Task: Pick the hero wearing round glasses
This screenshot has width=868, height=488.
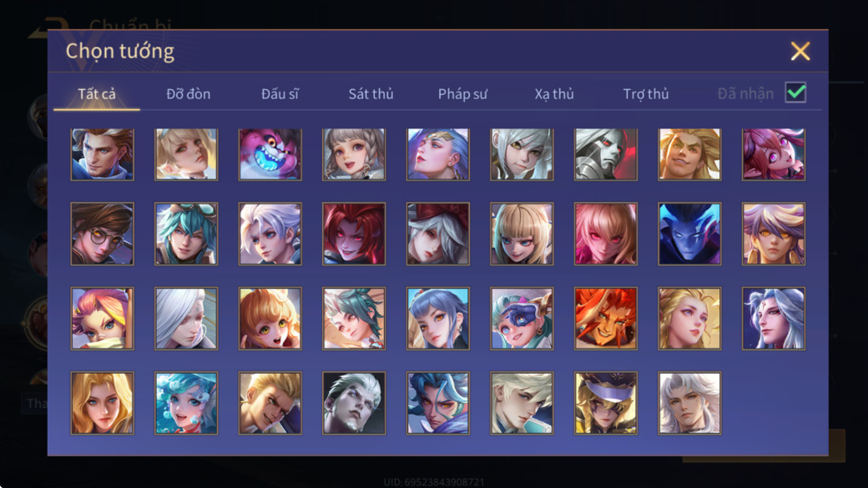Action: [x=103, y=234]
